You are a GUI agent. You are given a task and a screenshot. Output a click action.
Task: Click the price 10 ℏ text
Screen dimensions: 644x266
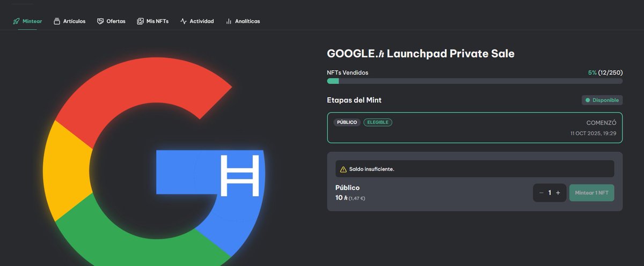coord(341,198)
